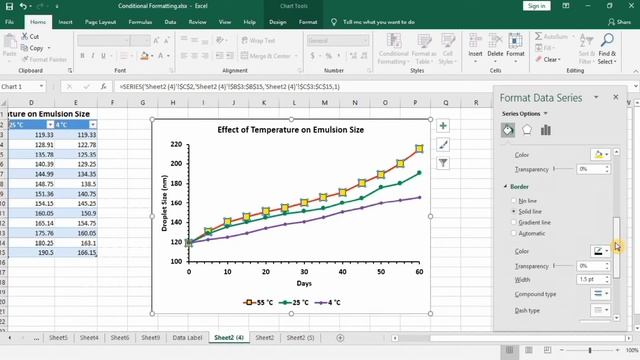Open the chart Format tab

point(308,22)
